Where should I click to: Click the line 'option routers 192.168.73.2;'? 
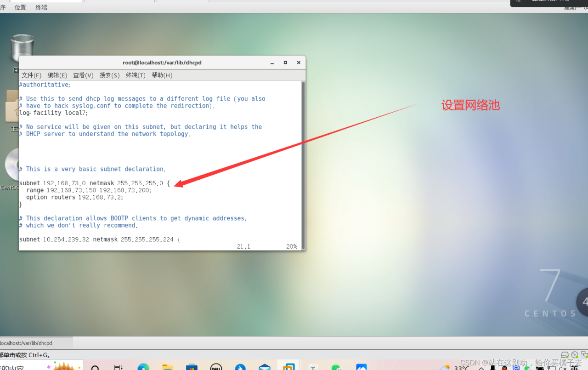click(x=75, y=197)
